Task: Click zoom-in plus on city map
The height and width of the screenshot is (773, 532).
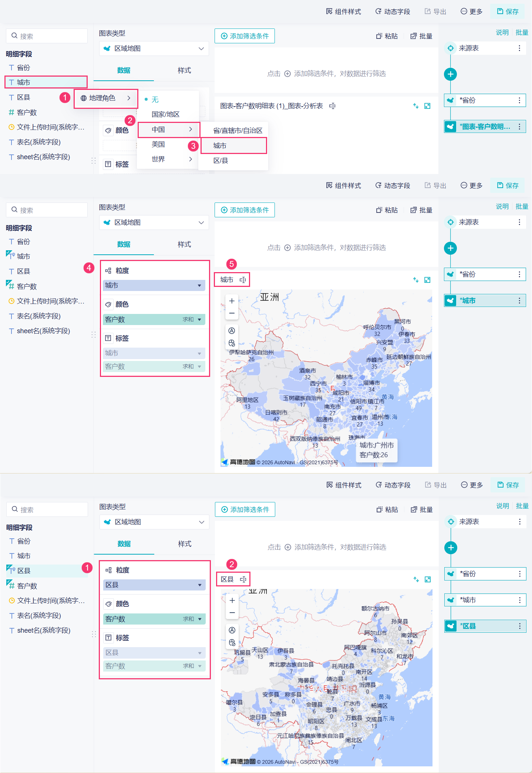Action: click(x=232, y=301)
